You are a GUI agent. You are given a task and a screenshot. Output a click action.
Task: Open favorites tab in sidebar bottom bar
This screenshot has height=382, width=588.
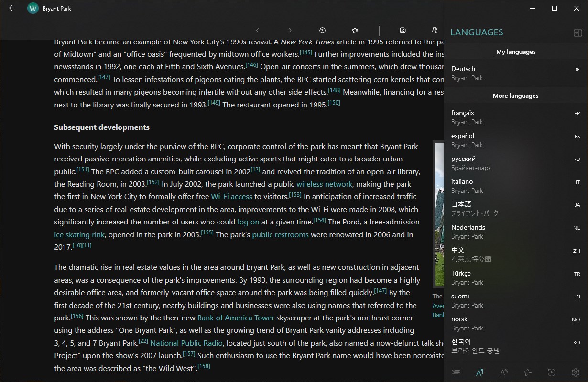[x=528, y=372]
